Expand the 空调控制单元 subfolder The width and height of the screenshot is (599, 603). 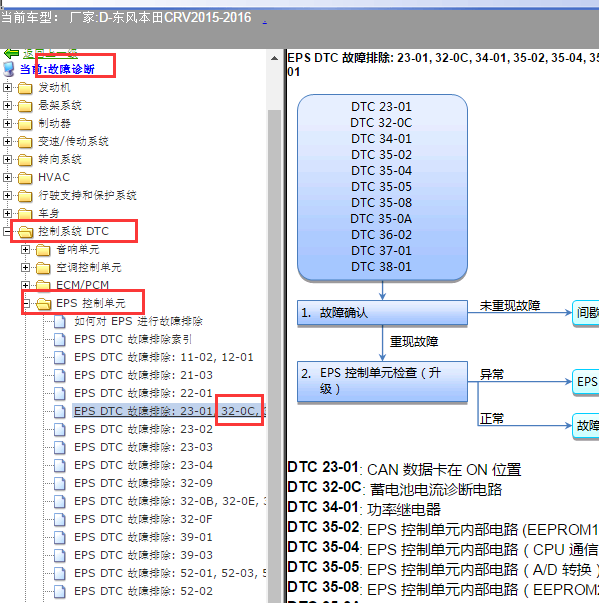click(25, 267)
